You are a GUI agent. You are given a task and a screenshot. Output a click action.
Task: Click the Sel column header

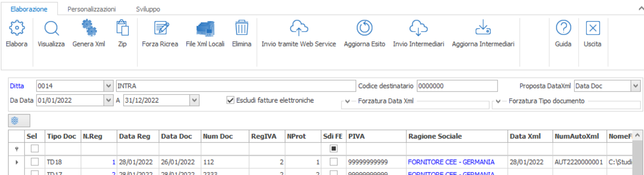(35, 137)
